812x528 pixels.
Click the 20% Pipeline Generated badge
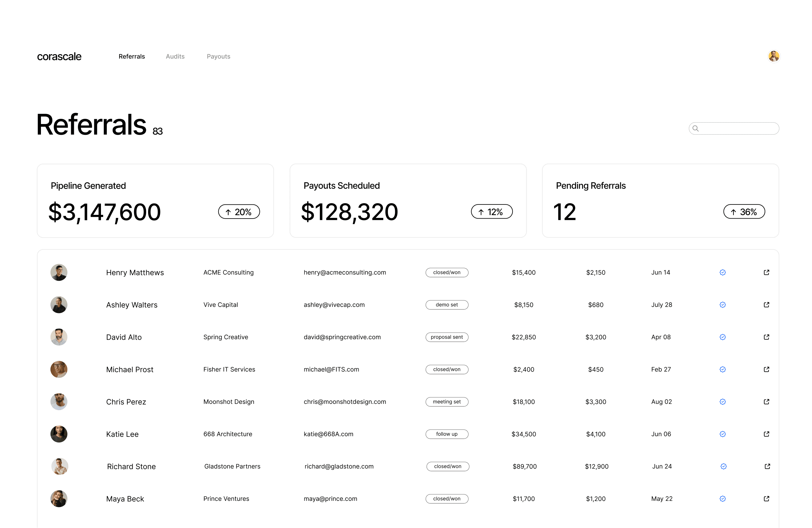tap(239, 212)
